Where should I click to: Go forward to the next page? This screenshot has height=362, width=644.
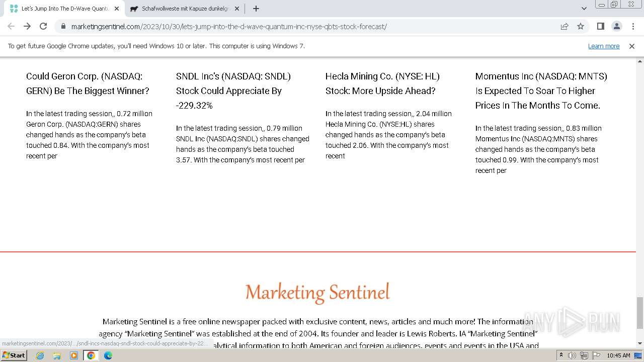pyautogui.click(x=27, y=26)
